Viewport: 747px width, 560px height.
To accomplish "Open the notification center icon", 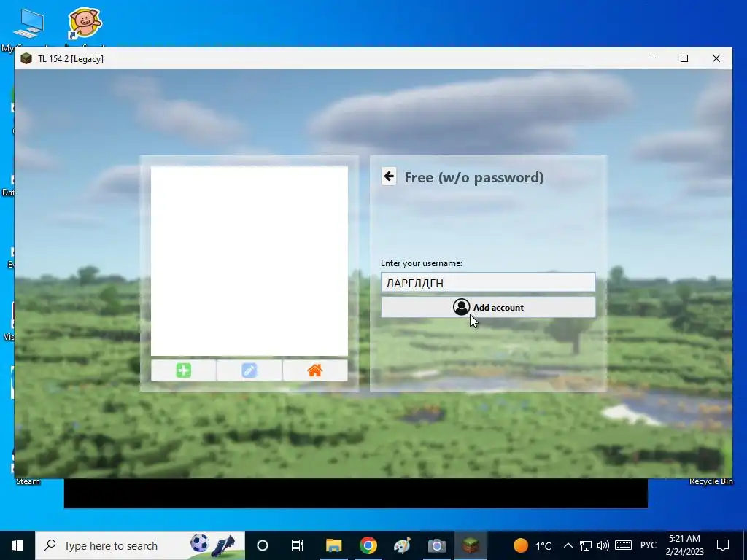I will [723, 545].
